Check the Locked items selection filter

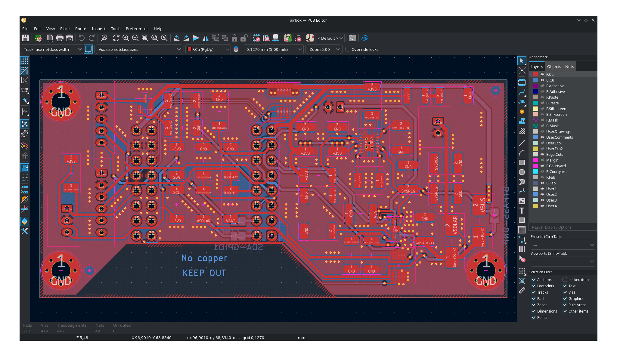(565, 279)
